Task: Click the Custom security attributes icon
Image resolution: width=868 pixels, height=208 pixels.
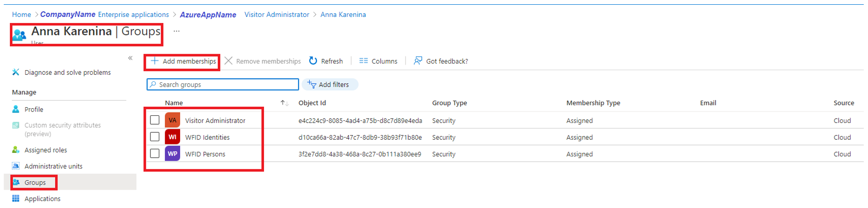Action: (x=16, y=125)
